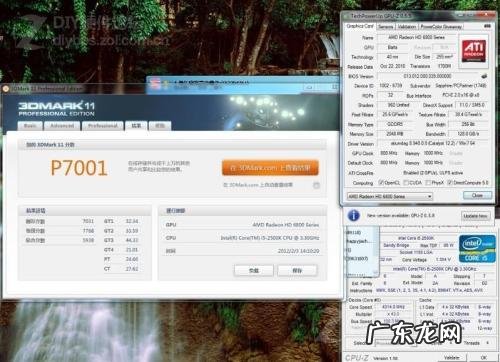Click the Close button in GPU-Z
This screenshot has height=362, width=500.
(477, 195)
